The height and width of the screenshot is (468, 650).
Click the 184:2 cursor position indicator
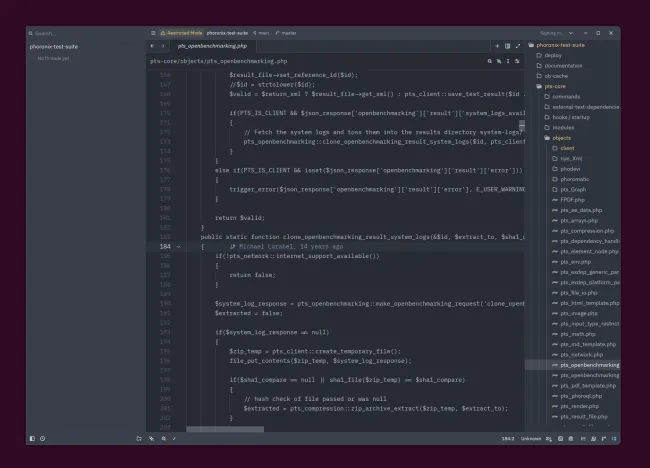point(508,439)
